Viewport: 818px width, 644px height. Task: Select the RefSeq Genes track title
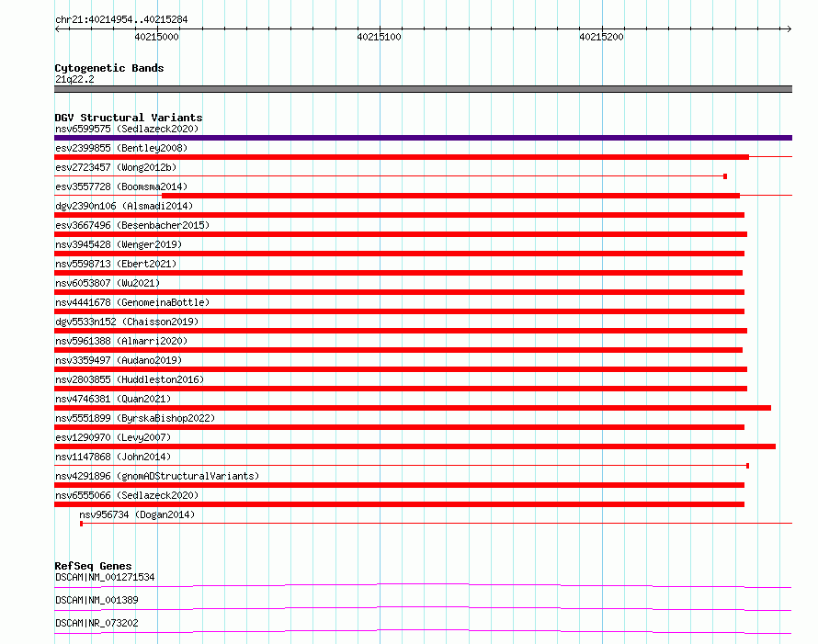pos(94,566)
